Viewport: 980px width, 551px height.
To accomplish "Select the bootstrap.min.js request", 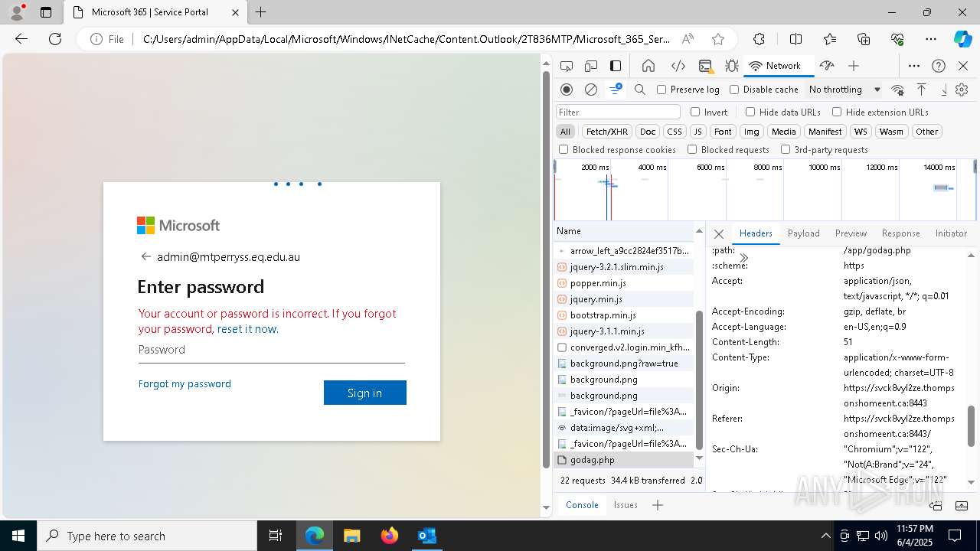I will [x=624, y=315].
